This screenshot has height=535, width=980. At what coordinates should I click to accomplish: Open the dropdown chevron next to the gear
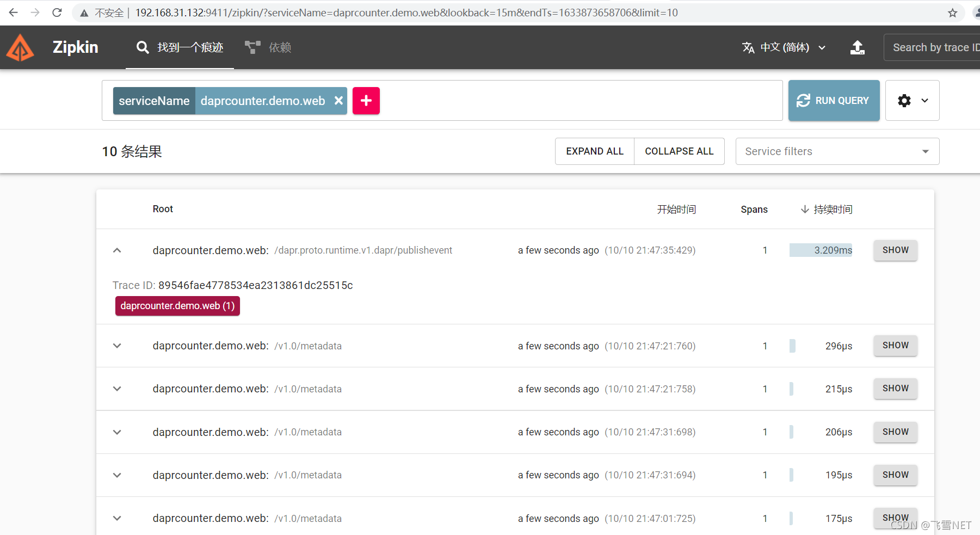click(925, 101)
